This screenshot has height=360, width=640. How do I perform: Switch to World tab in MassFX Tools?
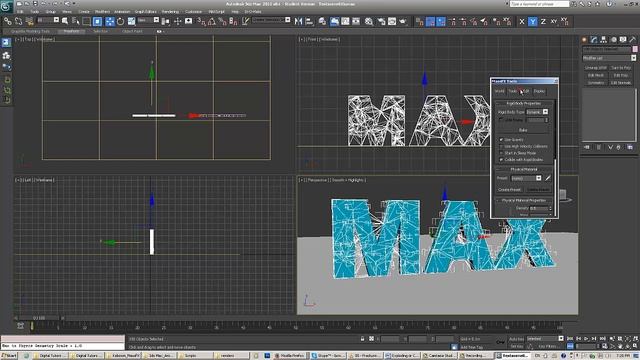click(x=500, y=91)
